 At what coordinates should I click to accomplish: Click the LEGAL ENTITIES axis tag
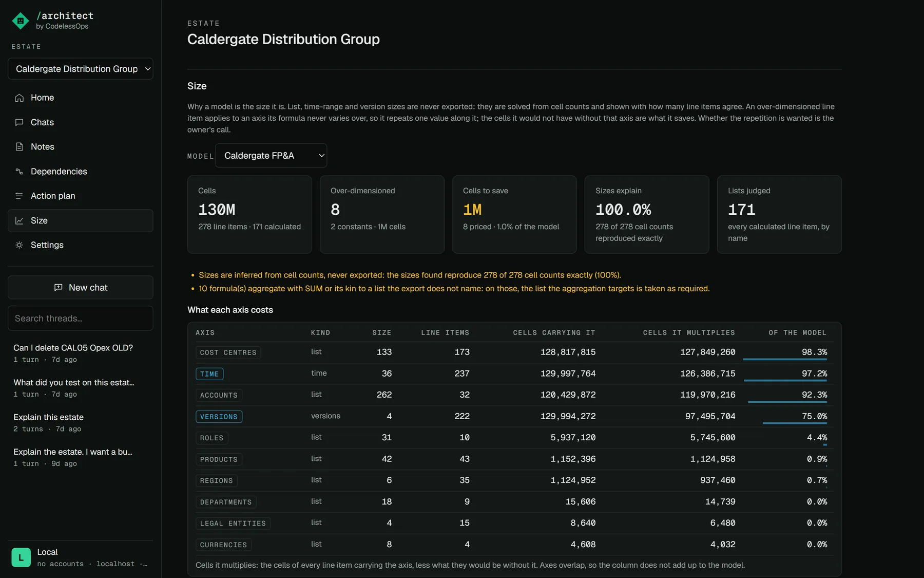233,523
